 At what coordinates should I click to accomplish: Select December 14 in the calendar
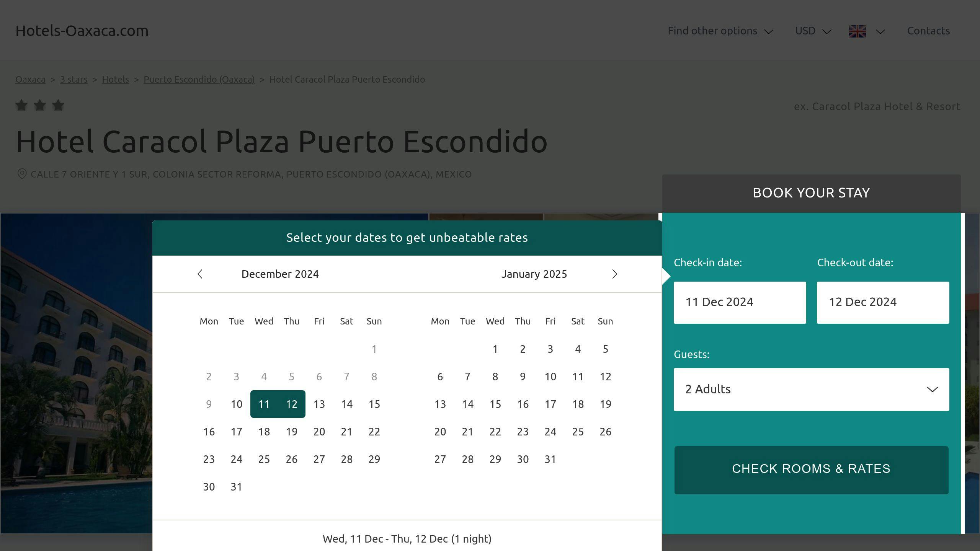(x=346, y=404)
